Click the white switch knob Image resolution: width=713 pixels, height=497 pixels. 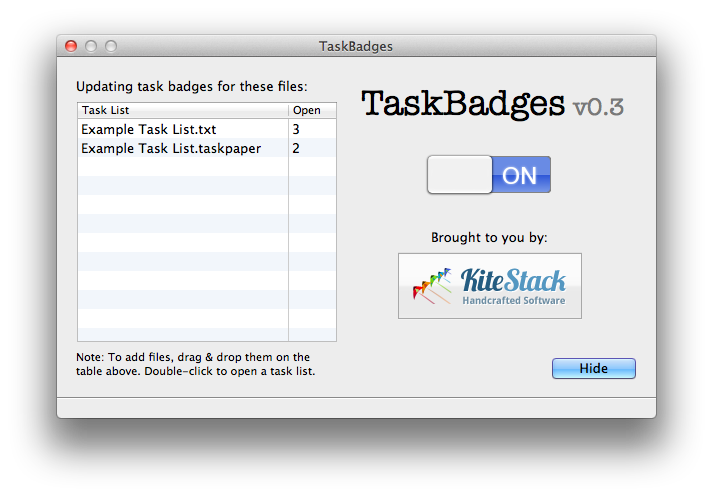(x=460, y=175)
